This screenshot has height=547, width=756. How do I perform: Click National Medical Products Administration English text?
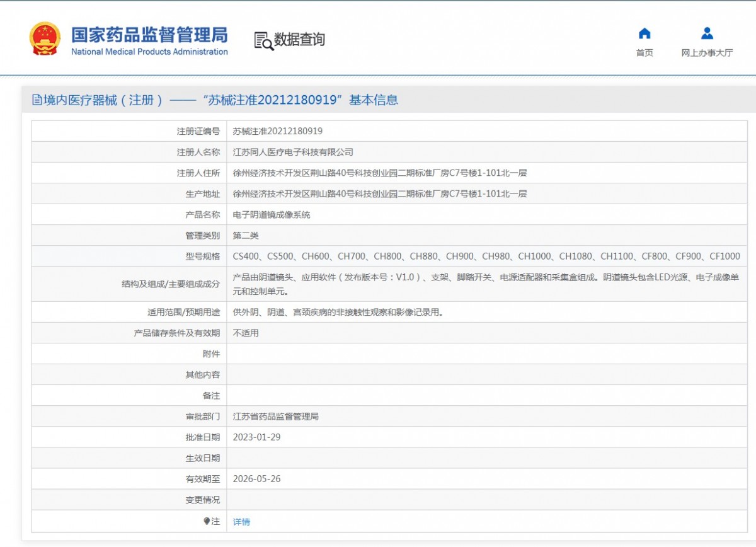(149, 52)
